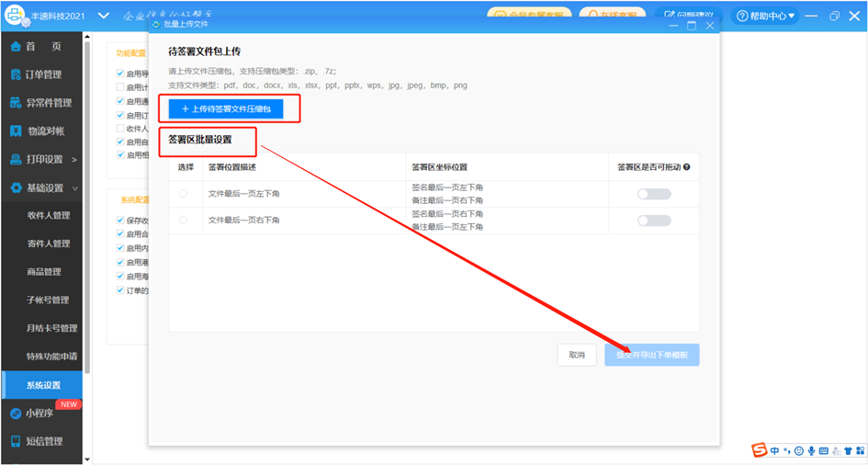Click the 小程序 sidebar icon
The width and height of the screenshot is (868, 465).
[x=16, y=414]
